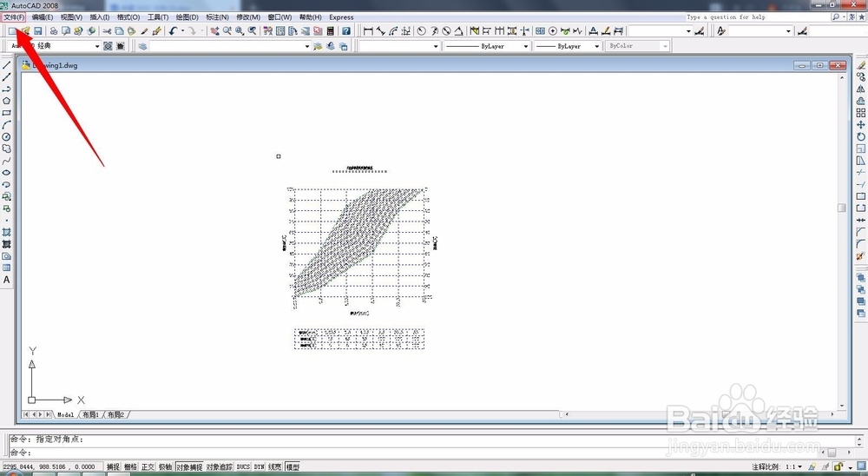Click the Save floppy disk icon
The height and width of the screenshot is (476, 868).
(37, 31)
